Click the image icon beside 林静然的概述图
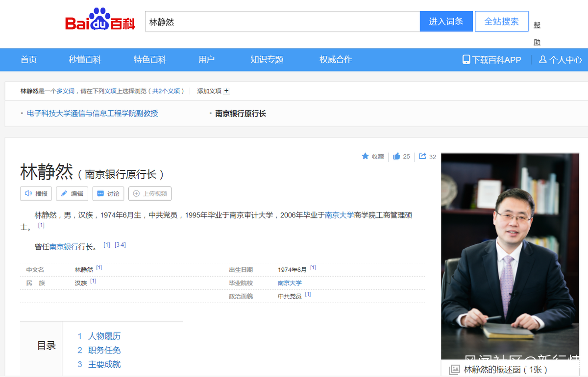 (x=454, y=370)
